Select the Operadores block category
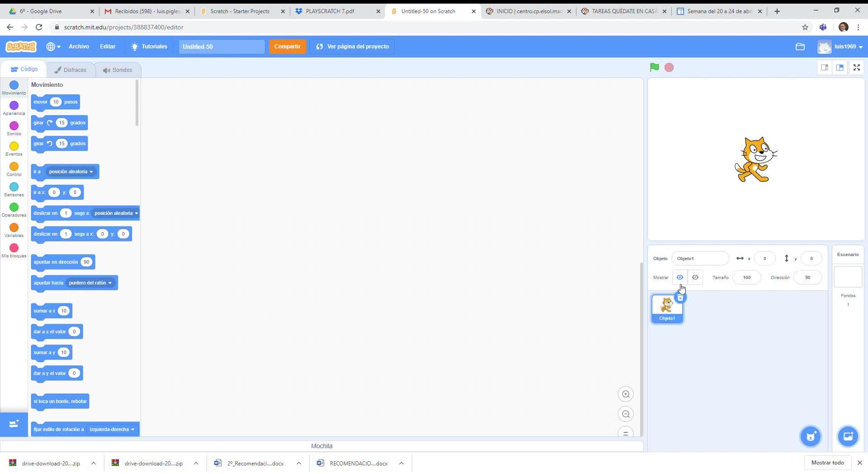868x474 pixels. (x=14, y=210)
